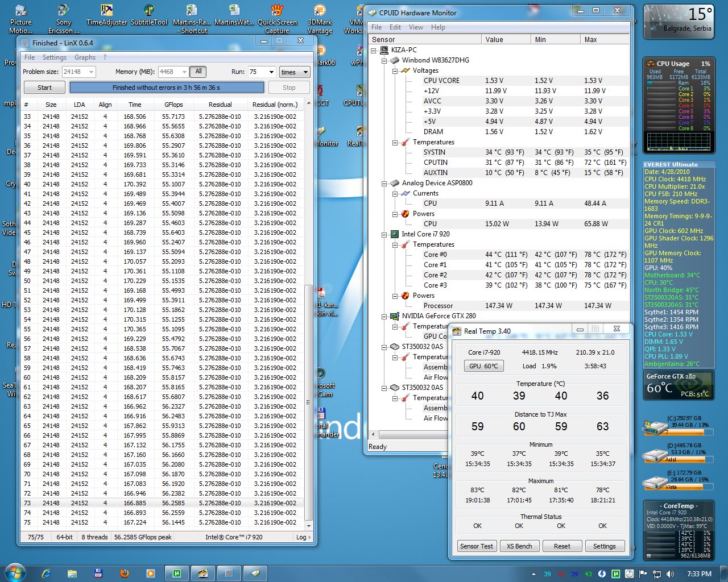Open the View menu in HWMonitor
The width and height of the screenshot is (728, 582).
coord(416,27)
